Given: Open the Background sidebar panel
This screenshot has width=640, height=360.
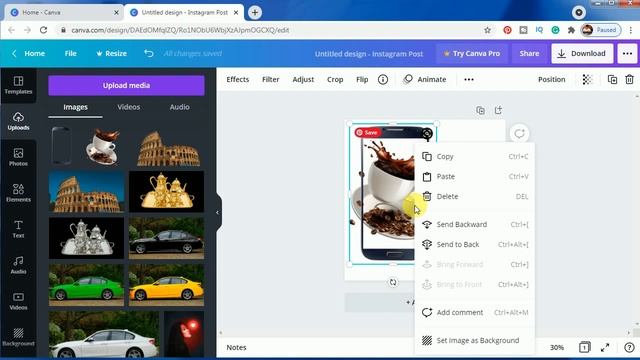Looking at the screenshot, I should point(18,337).
